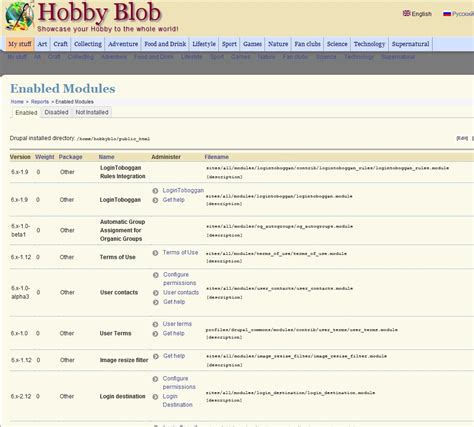Open the Food and Drink section
Image resolution: width=474 pixels, height=427 pixels.
click(165, 44)
